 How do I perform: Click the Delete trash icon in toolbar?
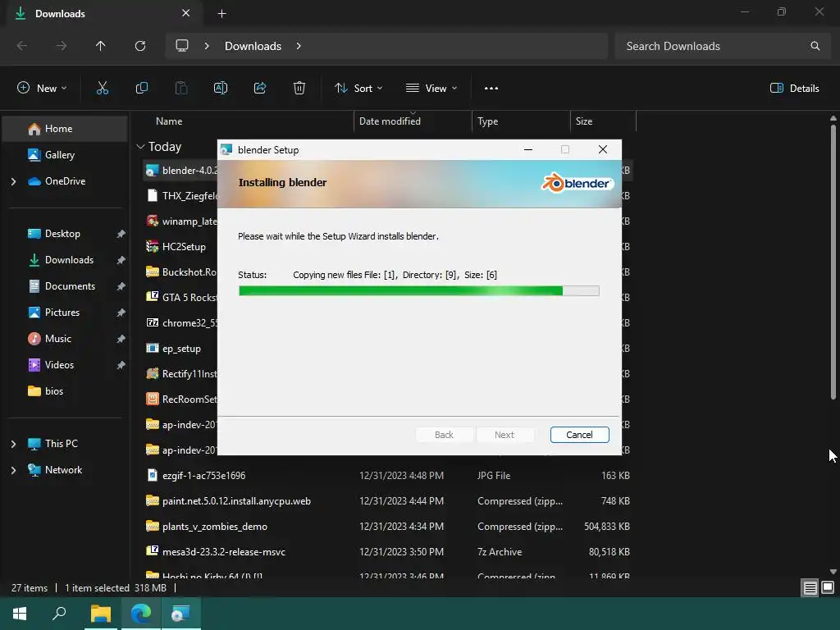[299, 89]
